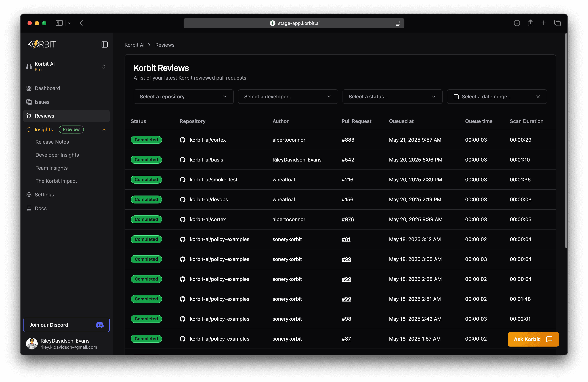The image size is (588, 382).
Task: Click the Queued at column header
Action: tap(401, 121)
